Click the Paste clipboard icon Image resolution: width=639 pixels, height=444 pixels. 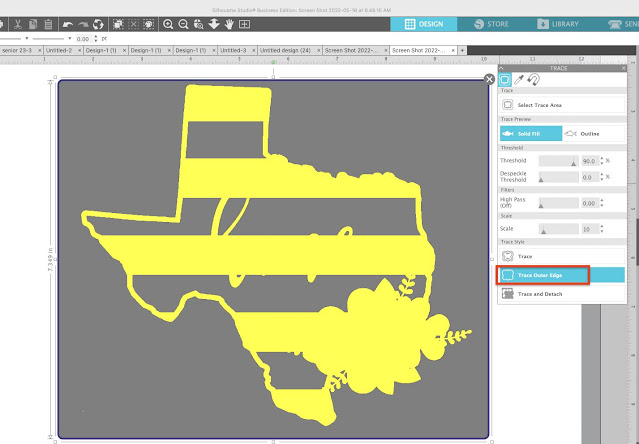[x=48, y=24]
